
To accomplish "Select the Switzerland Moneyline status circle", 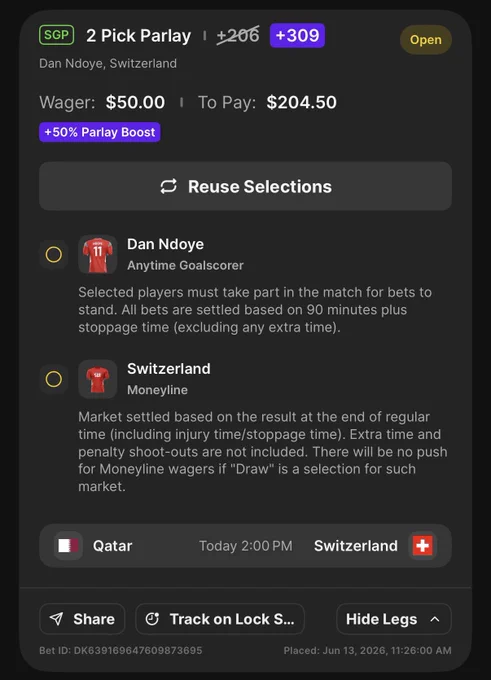I will pos(54,379).
